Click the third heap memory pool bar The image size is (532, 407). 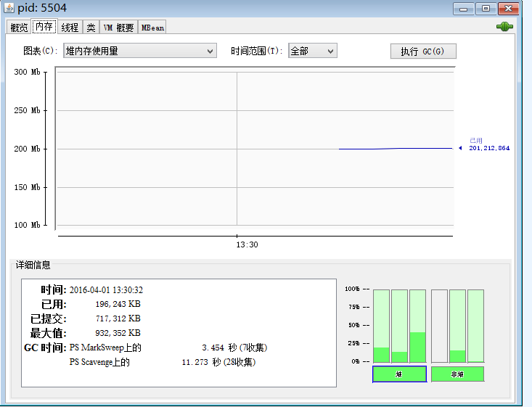pyautogui.click(x=417, y=326)
